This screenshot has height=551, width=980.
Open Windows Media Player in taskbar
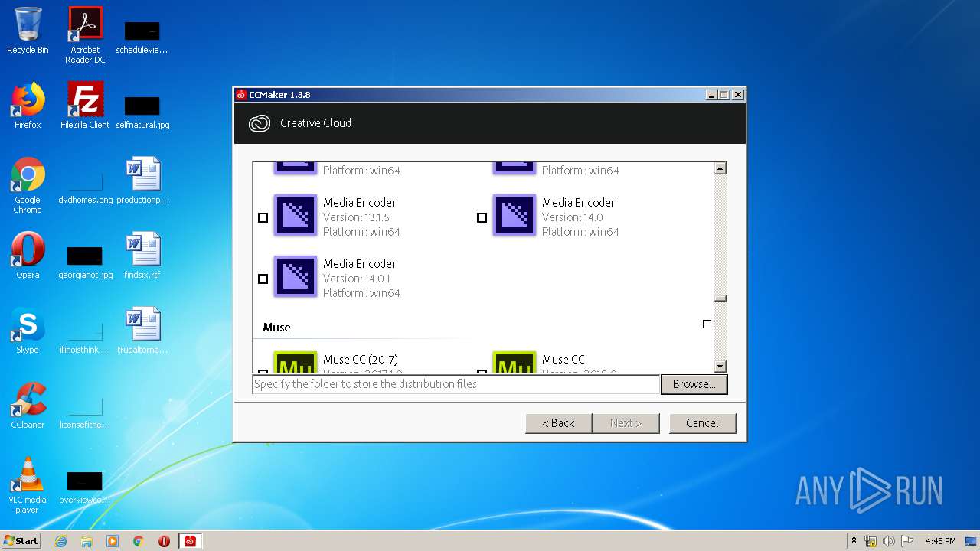tap(113, 541)
